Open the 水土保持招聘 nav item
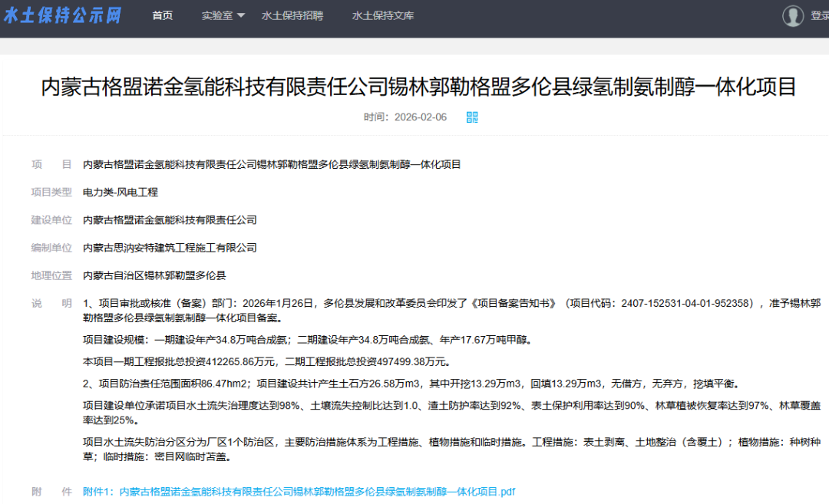This screenshot has height=504, width=829. (x=292, y=15)
